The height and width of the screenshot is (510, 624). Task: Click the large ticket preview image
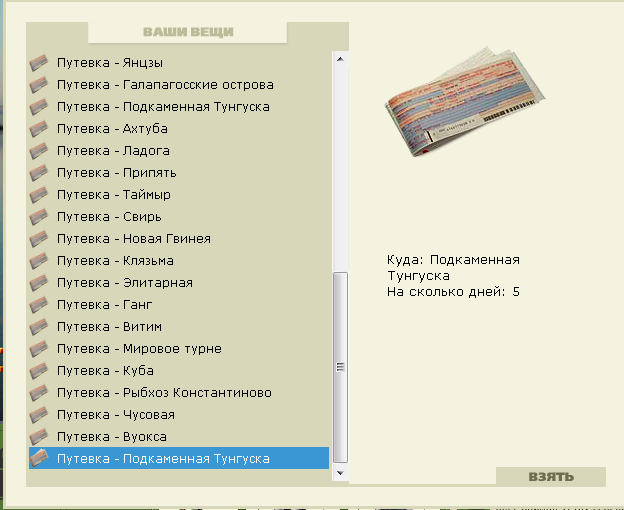pos(464,102)
